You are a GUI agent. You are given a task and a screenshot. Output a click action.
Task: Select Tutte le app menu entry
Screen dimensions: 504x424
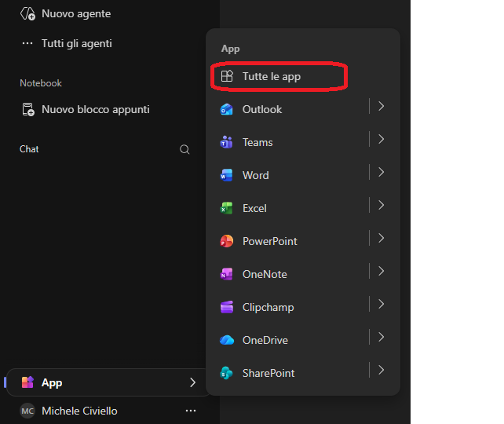279,76
